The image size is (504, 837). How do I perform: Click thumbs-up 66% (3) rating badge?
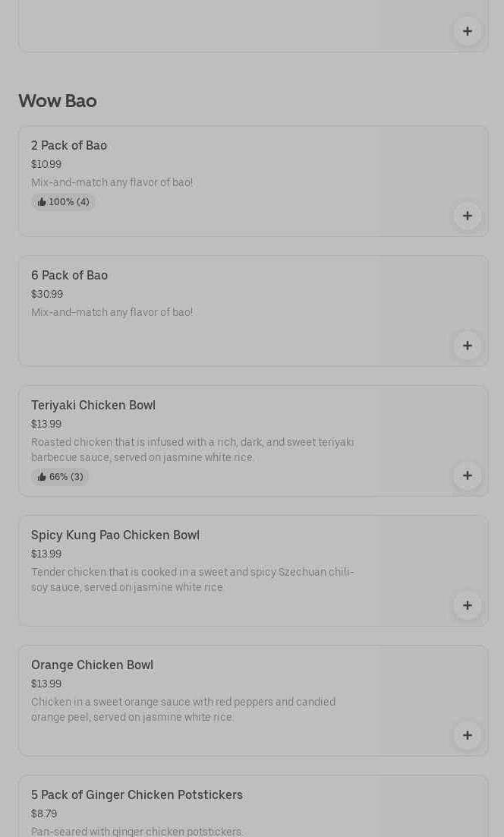(60, 477)
